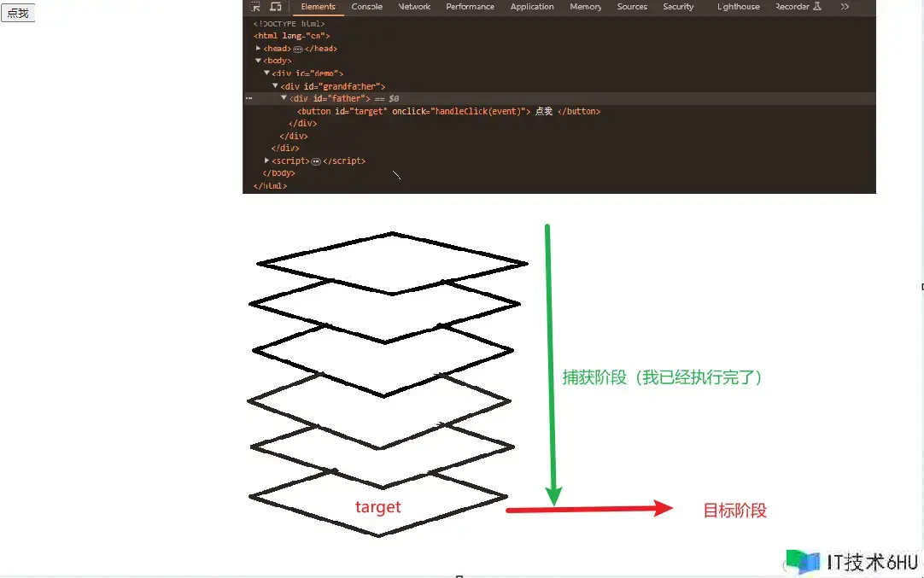Select the closing </html> tag line
The height and width of the screenshot is (578, 924).
270,185
